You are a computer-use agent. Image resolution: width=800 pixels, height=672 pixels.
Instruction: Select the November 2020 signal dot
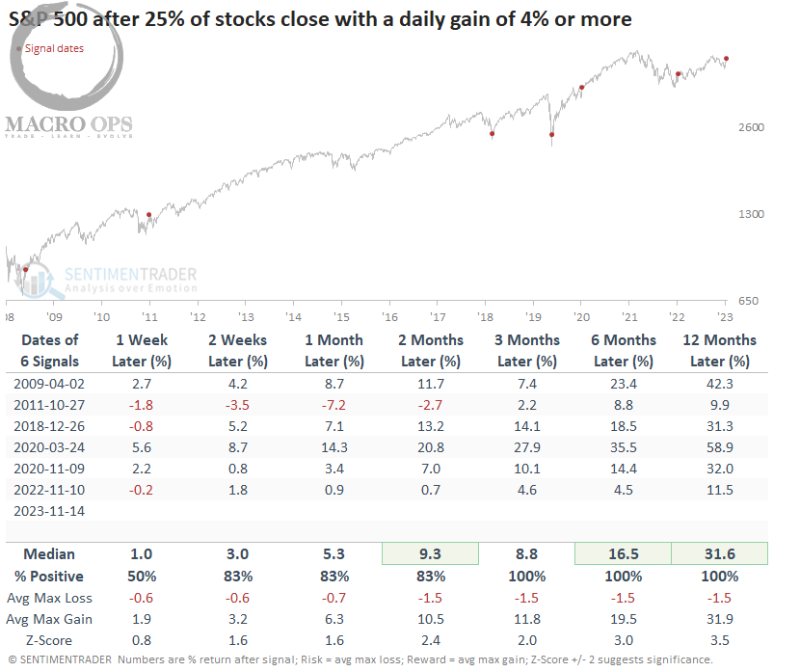tap(581, 87)
